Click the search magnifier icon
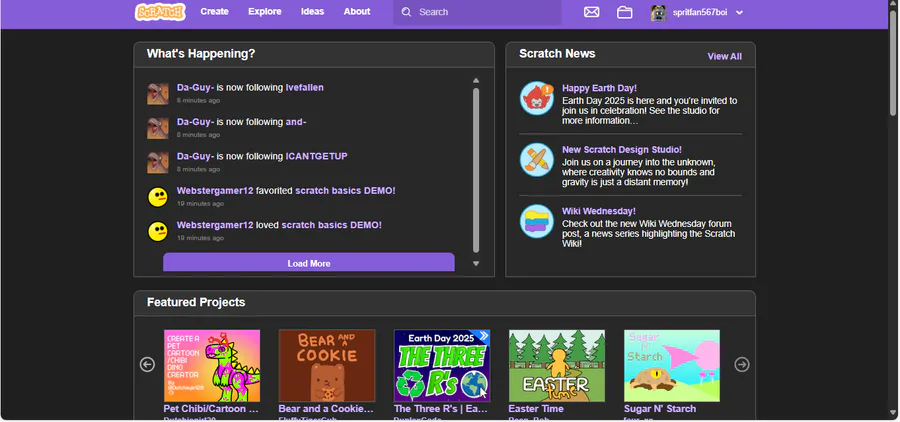Image resolution: width=900 pixels, height=422 pixels. click(x=406, y=12)
